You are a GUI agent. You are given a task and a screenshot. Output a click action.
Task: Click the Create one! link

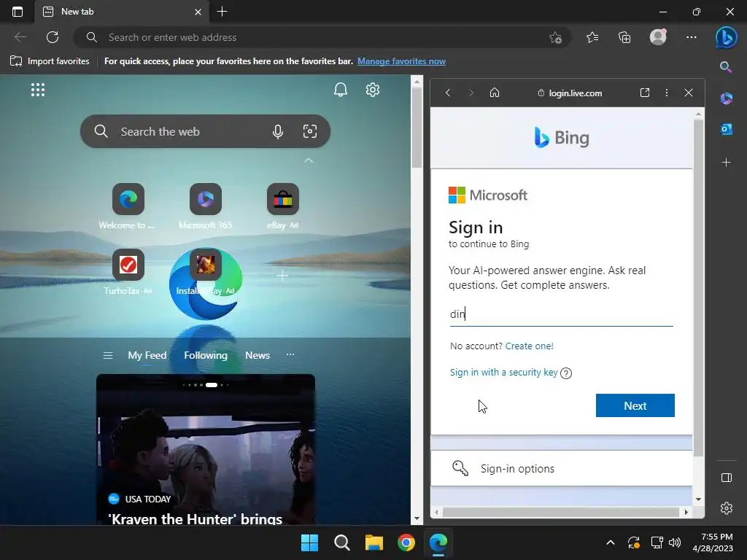[530, 346]
